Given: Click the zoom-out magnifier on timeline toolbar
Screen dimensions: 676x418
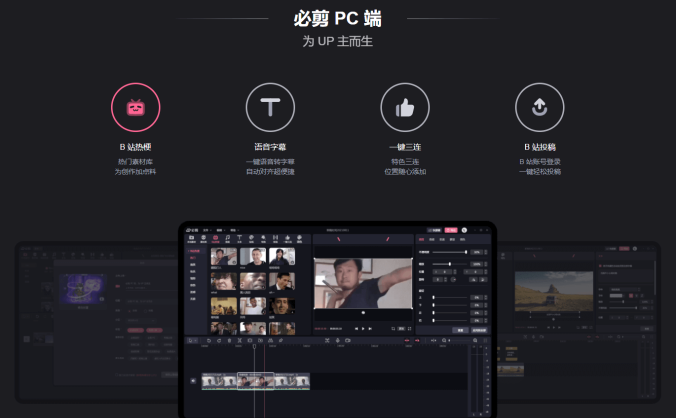Looking at the screenshot, I should tap(444, 340).
